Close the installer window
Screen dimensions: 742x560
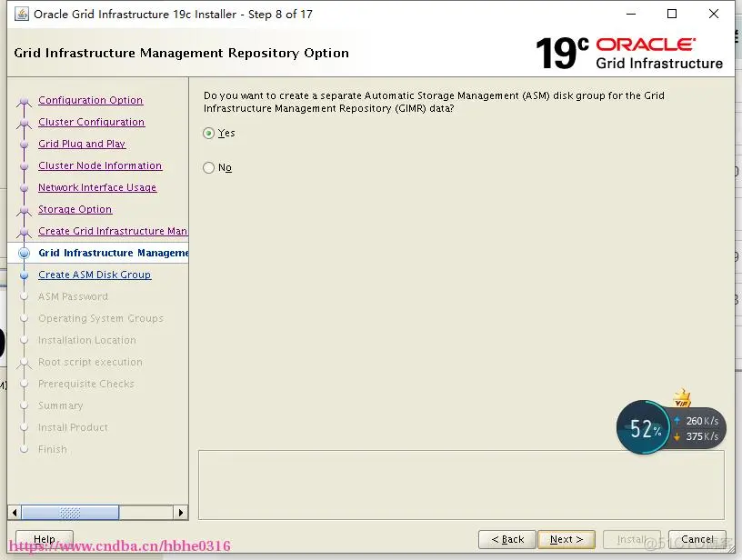pyautogui.click(x=714, y=14)
